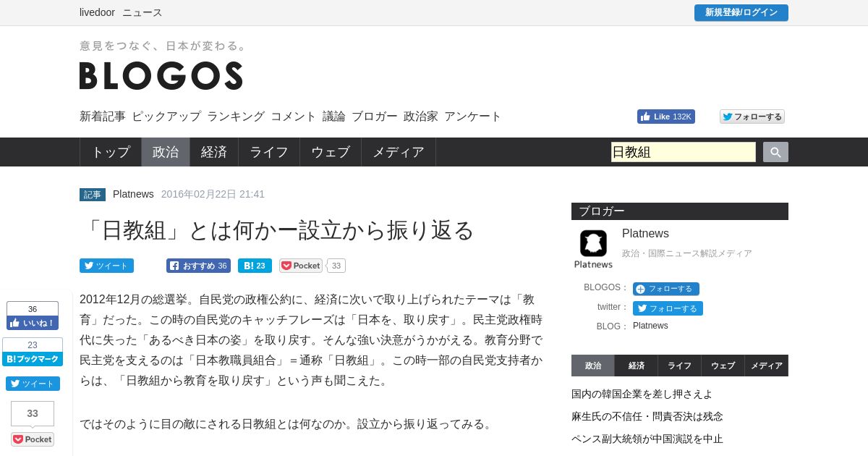This screenshot has height=456, width=868.
Task: Open ブロガー section in header
Action: (x=375, y=117)
